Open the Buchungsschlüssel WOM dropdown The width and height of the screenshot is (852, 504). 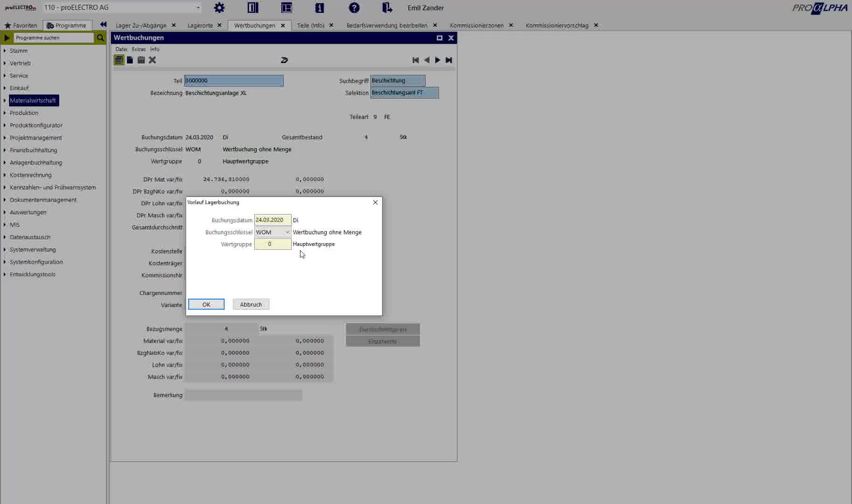tap(287, 232)
